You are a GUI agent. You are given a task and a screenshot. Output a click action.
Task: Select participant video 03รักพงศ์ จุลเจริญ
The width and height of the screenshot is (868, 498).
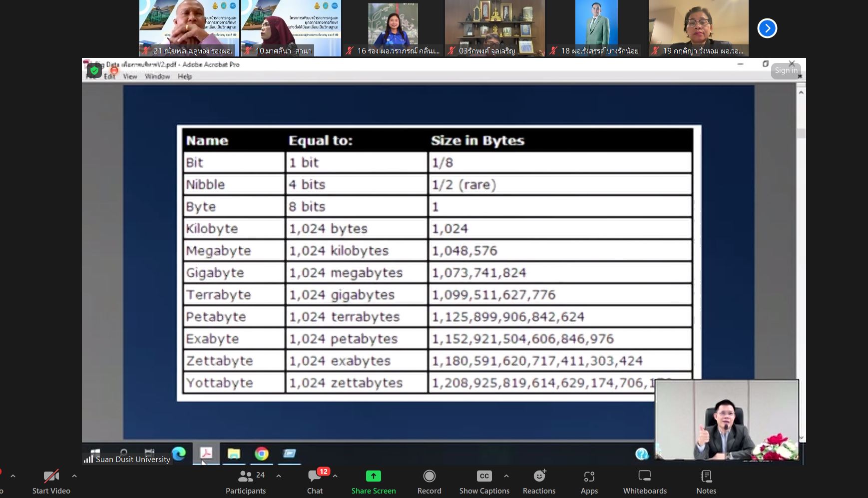coord(495,28)
